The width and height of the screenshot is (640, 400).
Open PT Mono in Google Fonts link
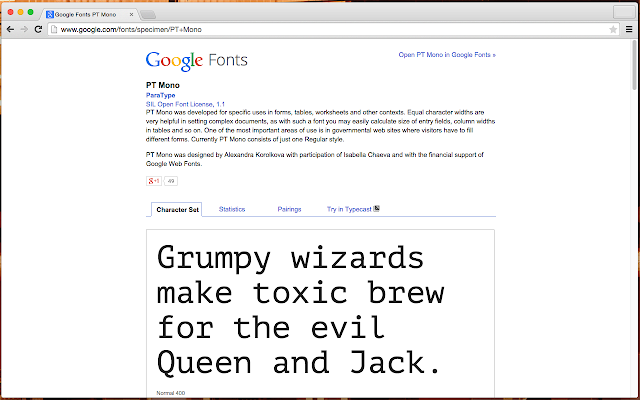[x=447, y=55]
